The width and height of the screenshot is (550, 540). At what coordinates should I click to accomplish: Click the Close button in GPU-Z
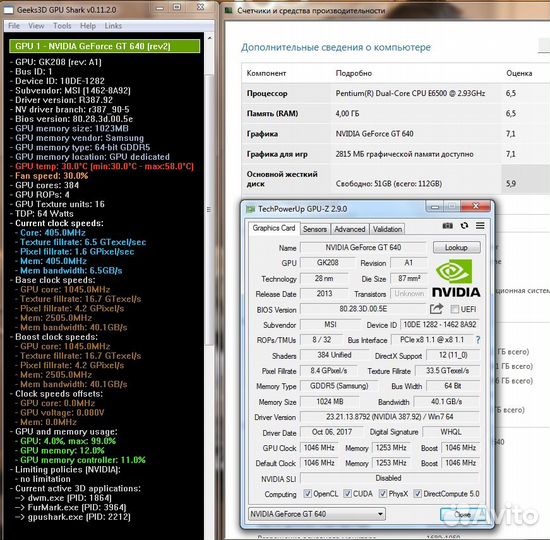(462, 514)
